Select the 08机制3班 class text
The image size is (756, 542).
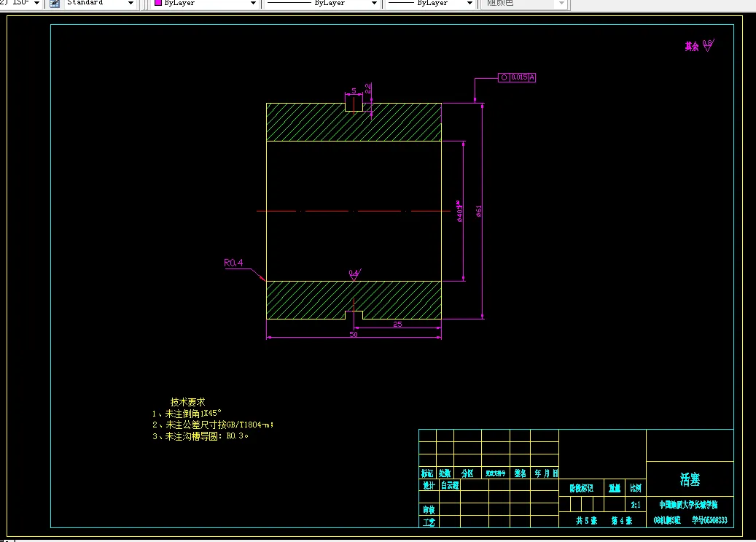pyautogui.click(x=667, y=520)
